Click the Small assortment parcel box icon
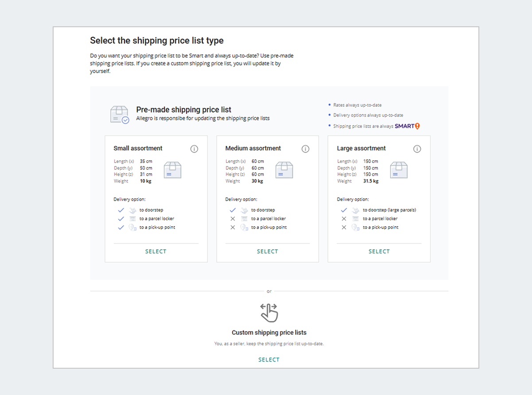Image resolution: width=532 pixels, height=395 pixels. click(x=172, y=170)
